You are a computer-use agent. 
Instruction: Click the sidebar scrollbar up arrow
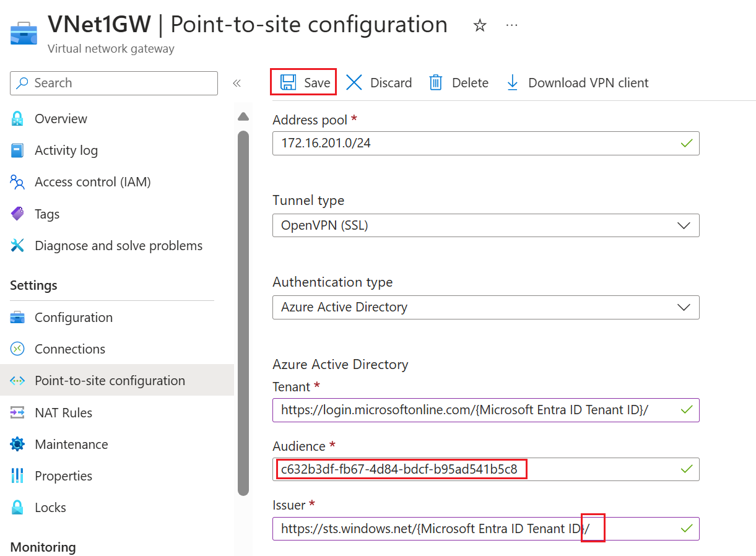tap(243, 116)
